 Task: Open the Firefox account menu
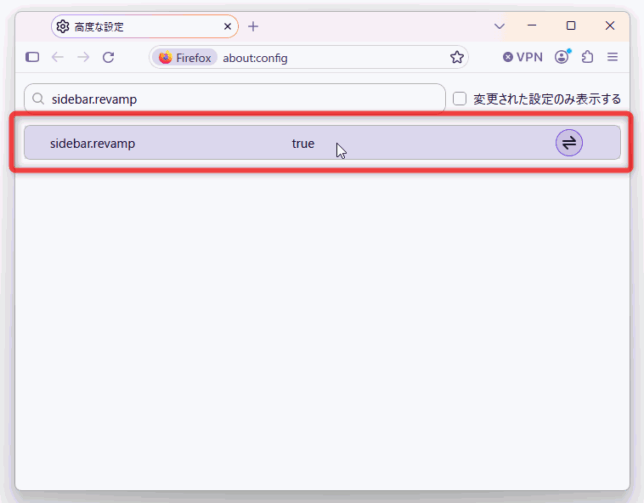point(562,56)
